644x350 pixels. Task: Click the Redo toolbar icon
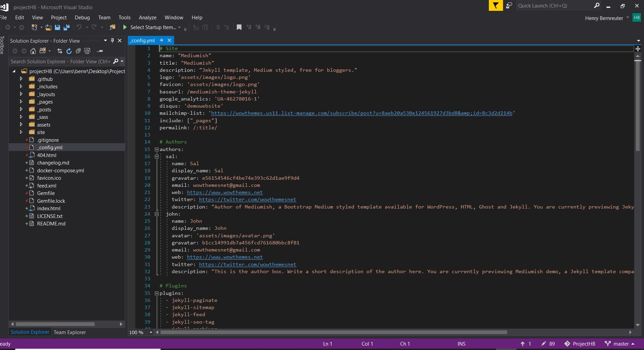click(x=94, y=27)
